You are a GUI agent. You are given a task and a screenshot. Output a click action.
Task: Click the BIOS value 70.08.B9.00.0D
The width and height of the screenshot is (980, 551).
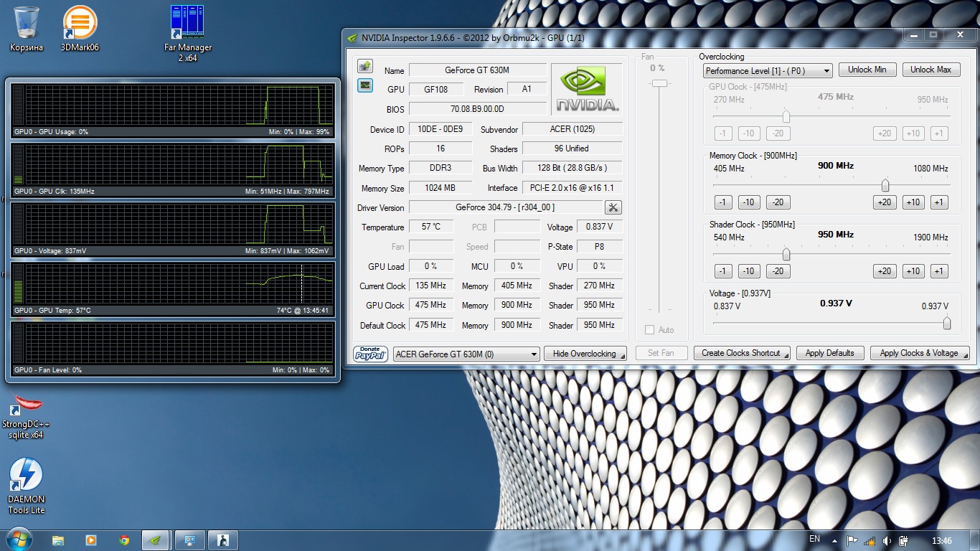tap(478, 109)
